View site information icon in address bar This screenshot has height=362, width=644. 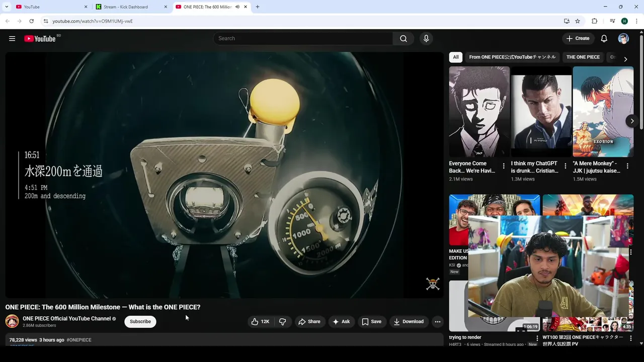46,21
